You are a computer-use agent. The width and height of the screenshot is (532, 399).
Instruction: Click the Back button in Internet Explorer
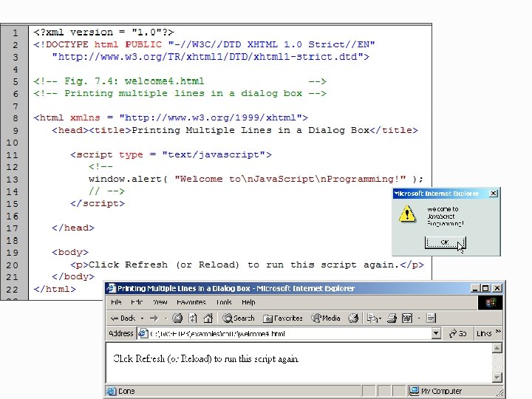(x=123, y=318)
